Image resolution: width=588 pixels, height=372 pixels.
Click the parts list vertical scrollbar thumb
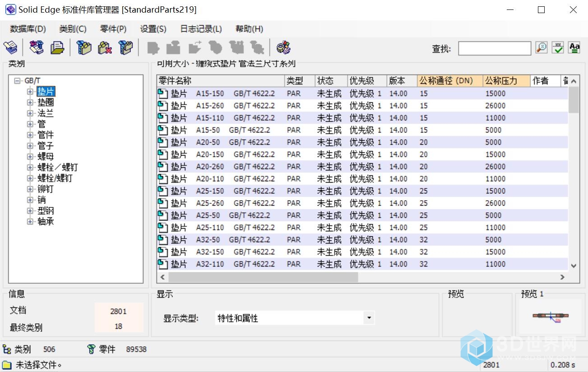pos(574,100)
